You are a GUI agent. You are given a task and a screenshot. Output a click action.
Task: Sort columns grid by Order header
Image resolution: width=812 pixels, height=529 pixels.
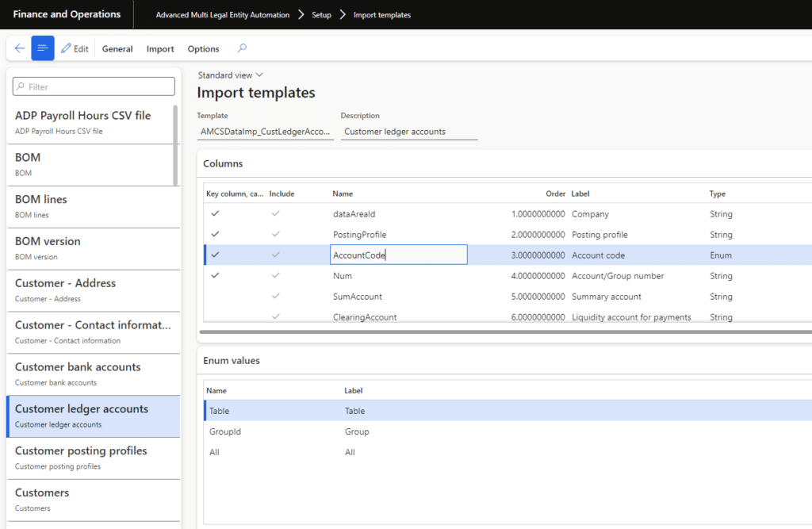click(555, 194)
